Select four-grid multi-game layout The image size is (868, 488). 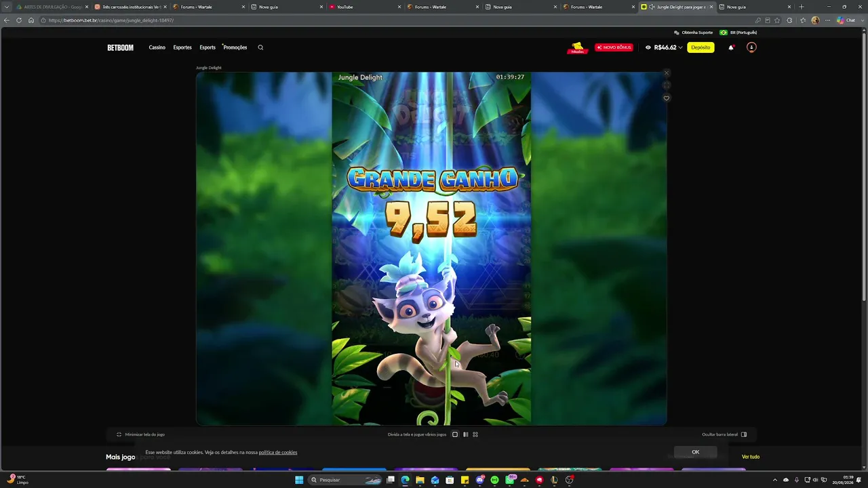(x=475, y=434)
